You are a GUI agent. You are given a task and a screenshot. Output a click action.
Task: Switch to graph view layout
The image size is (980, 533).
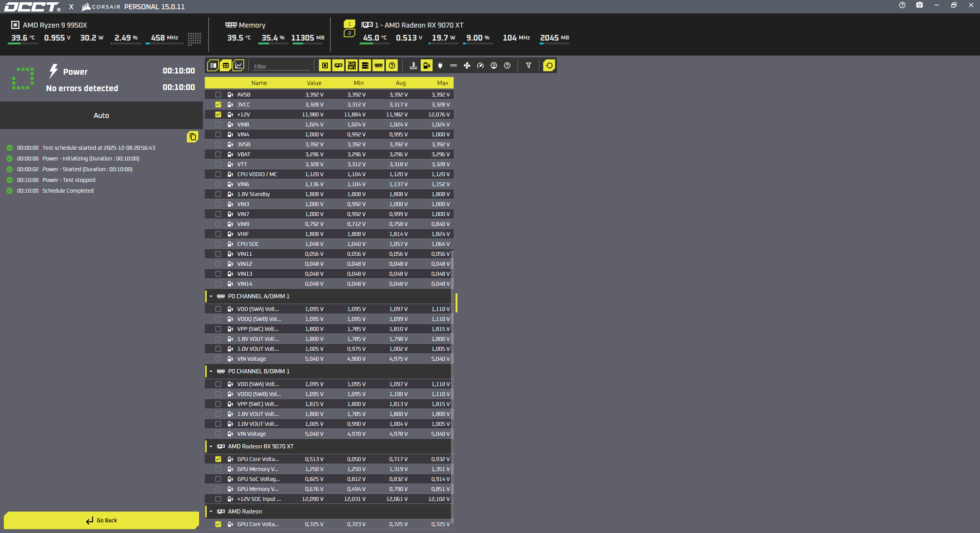(x=238, y=65)
